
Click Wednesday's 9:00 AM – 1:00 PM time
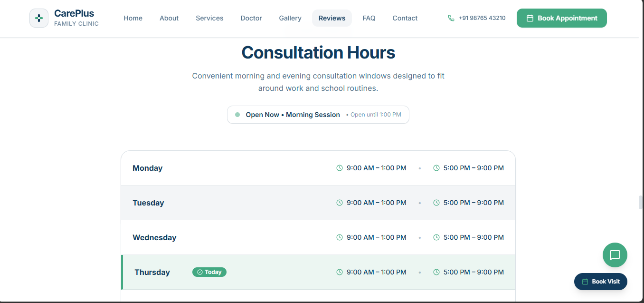coord(377,237)
